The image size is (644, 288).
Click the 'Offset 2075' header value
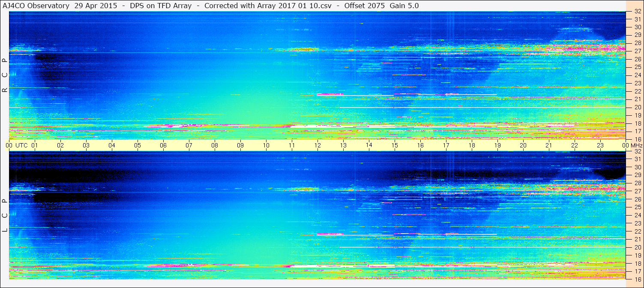click(x=364, y=6)
